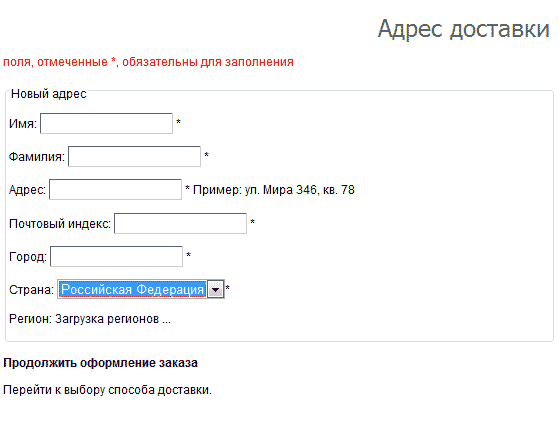This screenshot has width=560, height=447.
Task: Click the Страна: label text
Action: point(31,290)
